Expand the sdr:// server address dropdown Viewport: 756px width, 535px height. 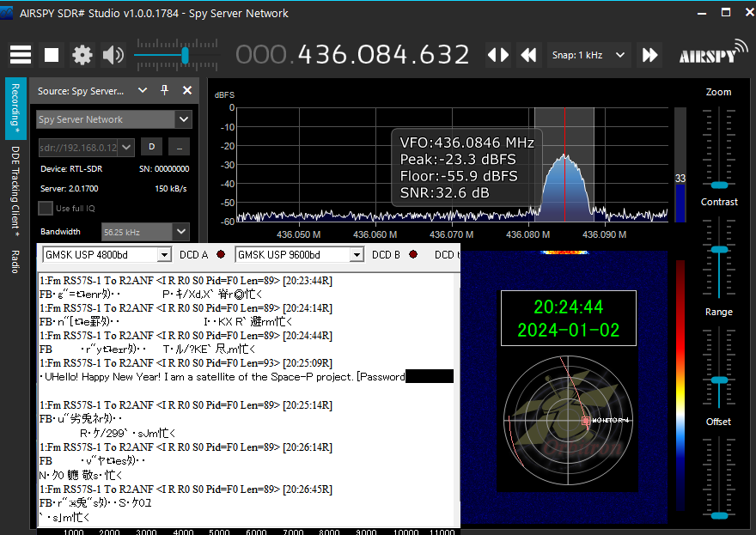[126, 147]
